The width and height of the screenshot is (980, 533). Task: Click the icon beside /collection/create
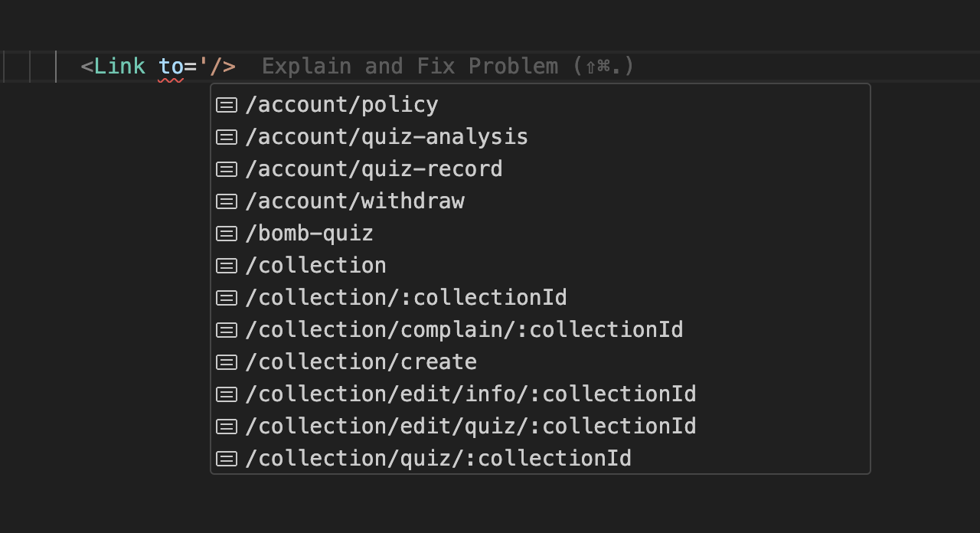(x=227, y=362)
